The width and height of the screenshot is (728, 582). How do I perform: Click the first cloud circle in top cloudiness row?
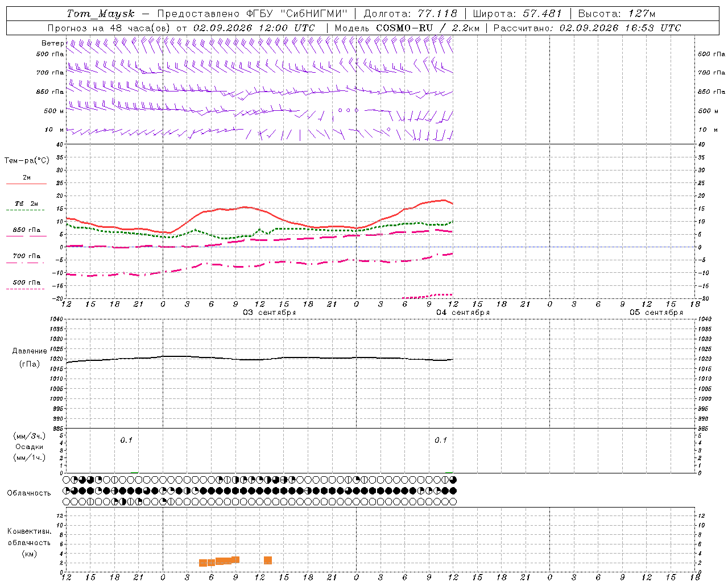click(x=67, y=480)
